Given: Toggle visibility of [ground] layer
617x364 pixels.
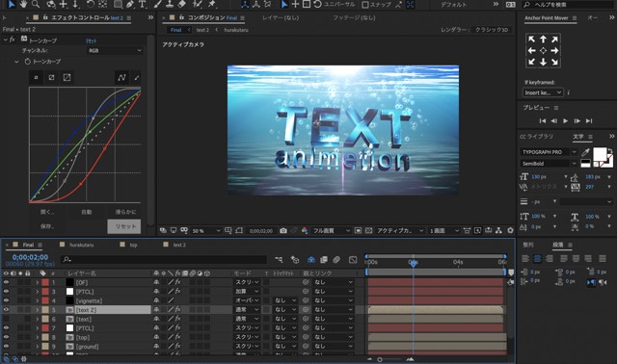Looking at the screenshot, I should coord(6,346).
